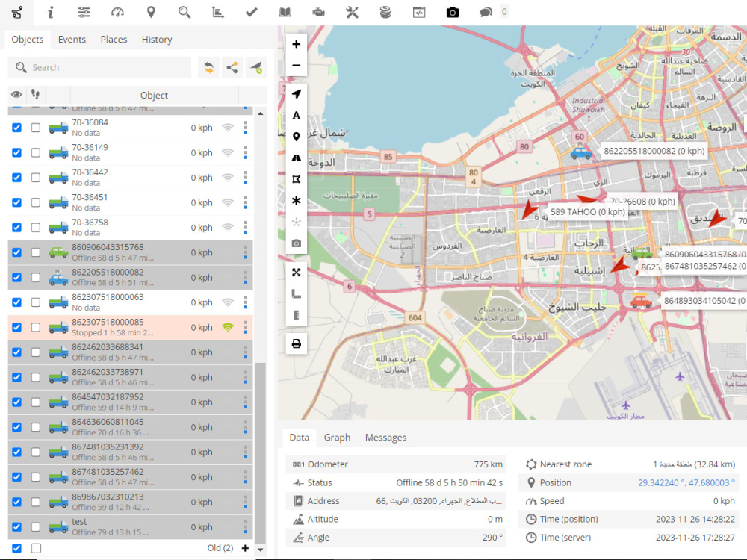Uncheck visibility for 862307518000085
The image size is (747, 560).
tap(16, 327)
